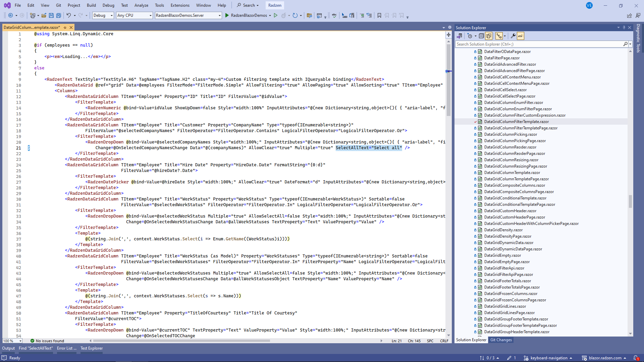Open notifications bell in status bar
Image resolution: width=644 pixels, height=362 pixels.
pos(637,358)
